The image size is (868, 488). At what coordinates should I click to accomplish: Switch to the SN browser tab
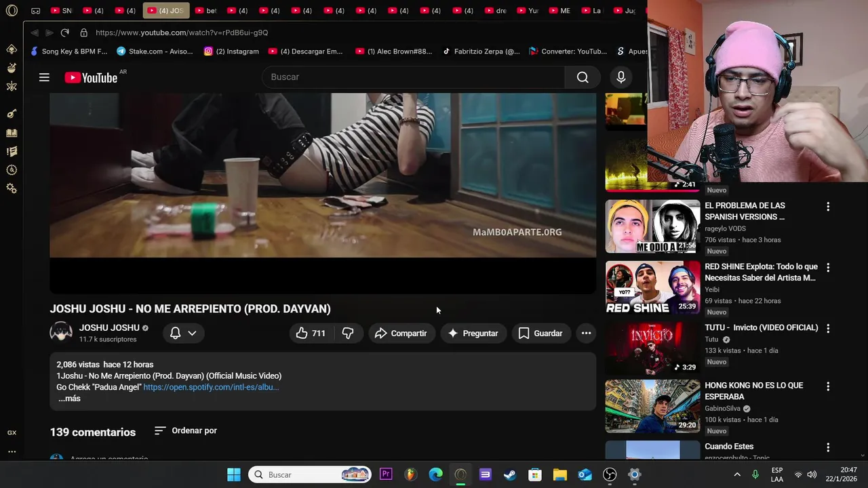61,11
